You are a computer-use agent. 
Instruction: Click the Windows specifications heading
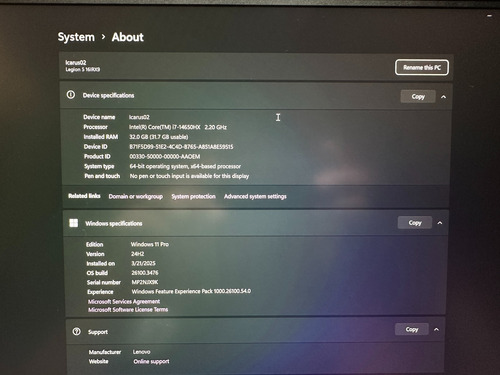point(114,223)
